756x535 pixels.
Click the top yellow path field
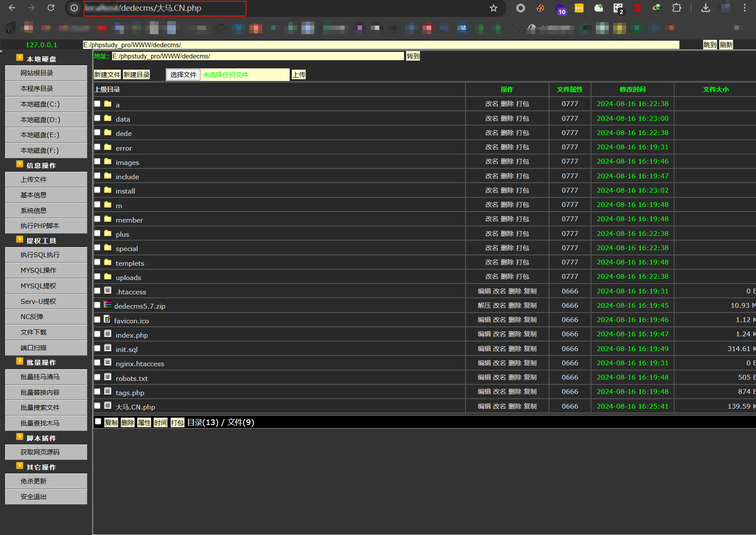point(381,45)
